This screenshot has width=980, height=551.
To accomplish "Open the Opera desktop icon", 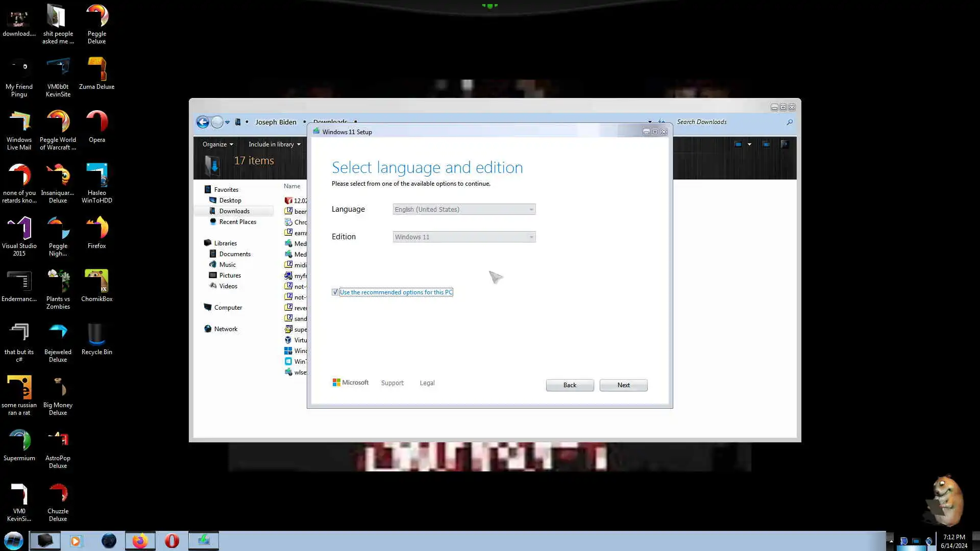I will click(96, 123).
